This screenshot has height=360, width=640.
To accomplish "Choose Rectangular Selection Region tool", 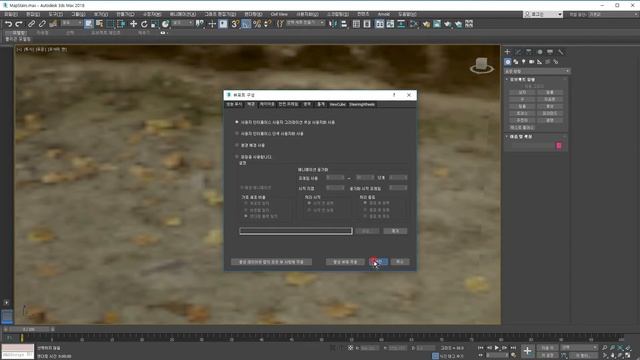I will [x=110, y=24].
